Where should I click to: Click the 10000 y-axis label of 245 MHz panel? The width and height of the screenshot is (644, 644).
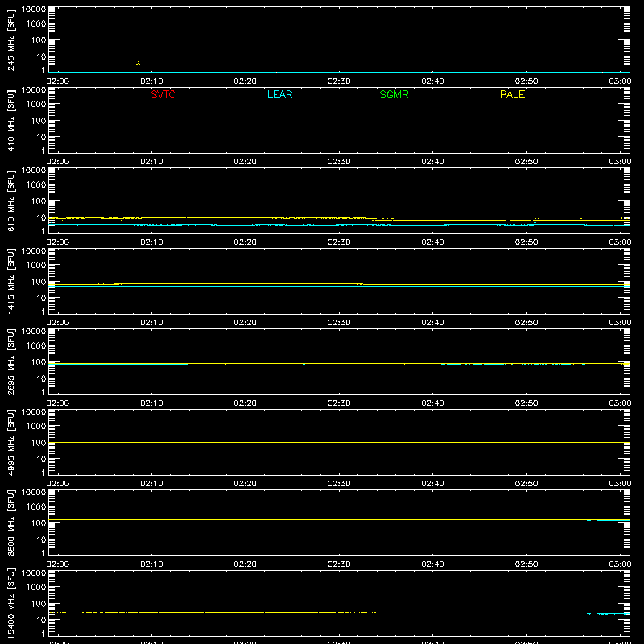coord(34,10)
